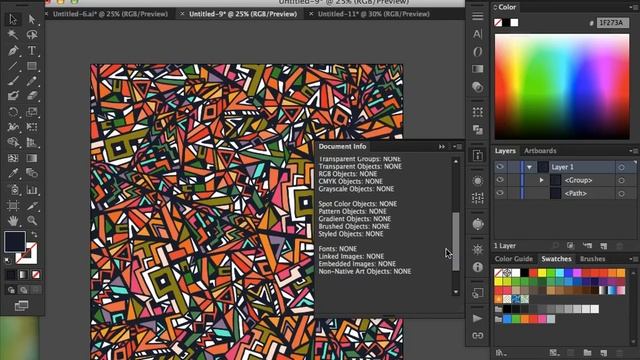The image size is (640, 360).
Task: Open the Color panel options menu
Action: (x=632, y=7)
